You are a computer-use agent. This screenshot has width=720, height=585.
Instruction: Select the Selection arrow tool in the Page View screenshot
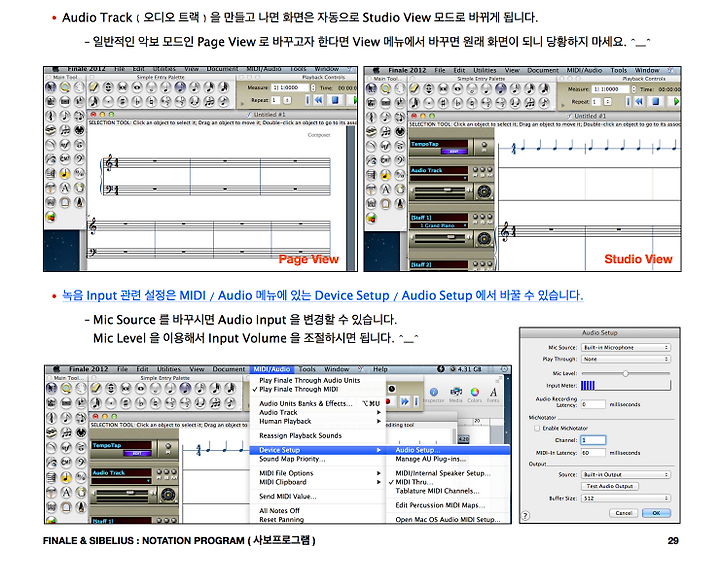[51, 87]
